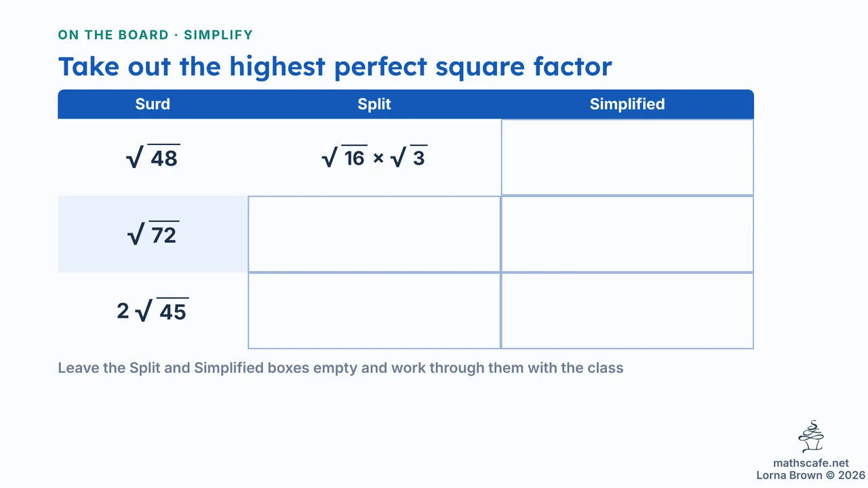Select the empty Split box for √72
Viewport: 868px width, 488px height.
coord(374,234)
